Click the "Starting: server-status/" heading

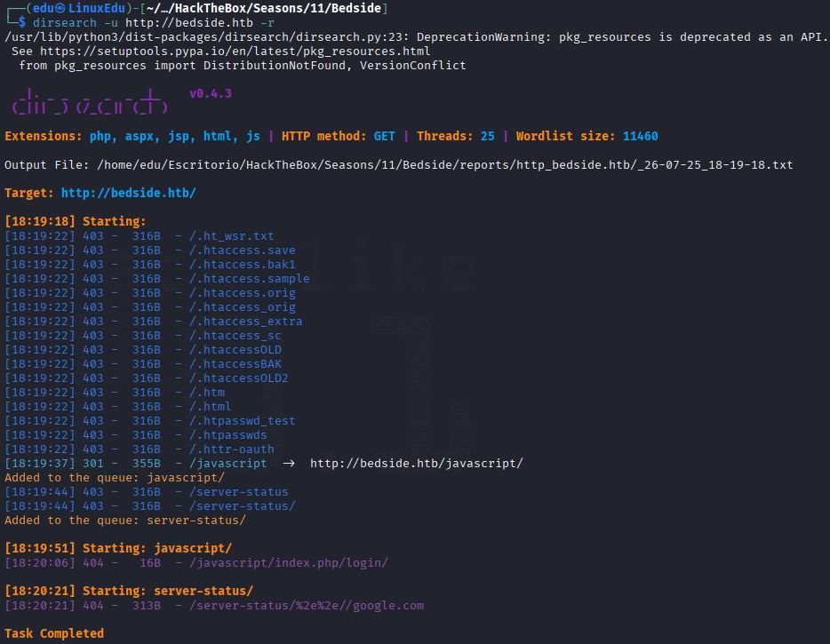[168, 591]
